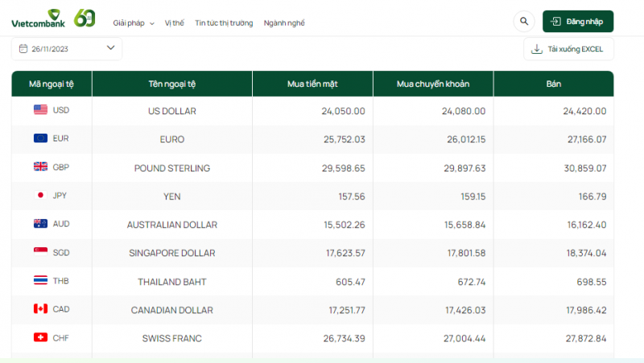Click the Australian flag icon for AUD

(40, 224)
